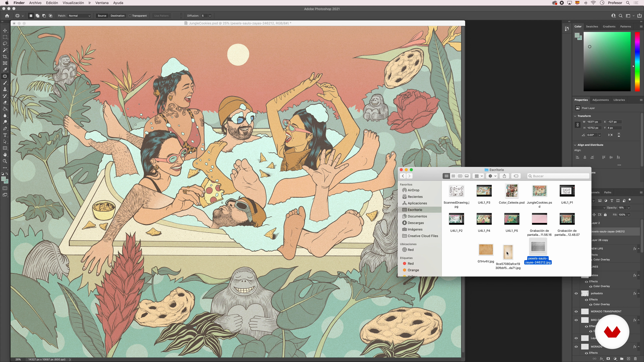Toggle polkadots Color Overlay effect visibility
644x362 pixels.
tap(591, 305)
